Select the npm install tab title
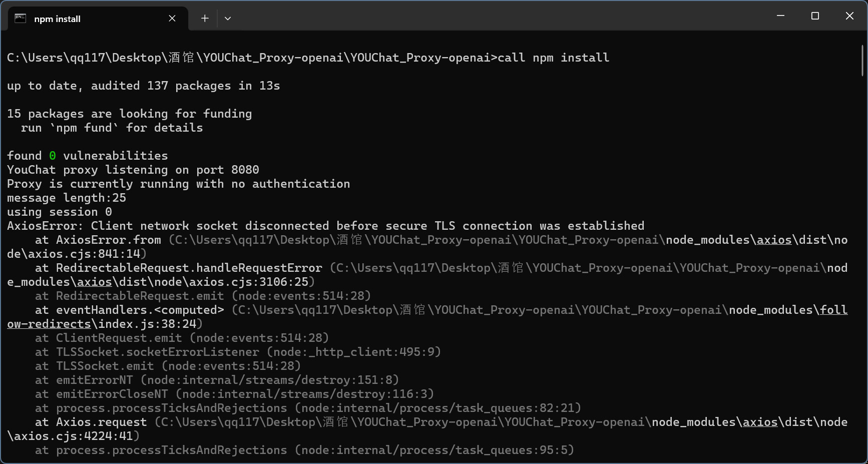This screenshot has height=464, width=868. pos(57,19)
